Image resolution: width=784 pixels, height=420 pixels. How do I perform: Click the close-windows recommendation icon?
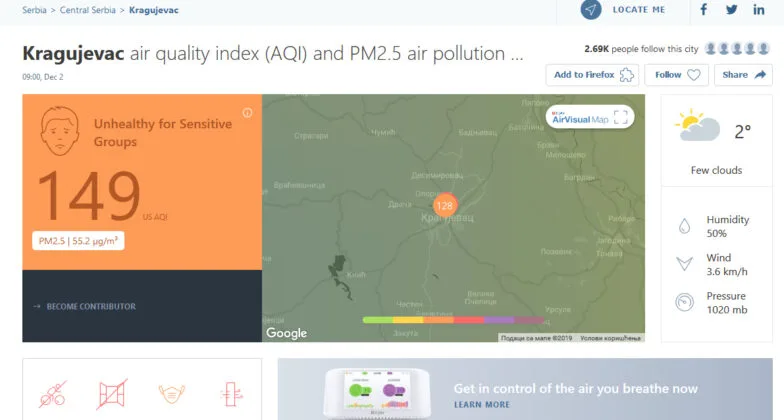(x=112, y=393)
